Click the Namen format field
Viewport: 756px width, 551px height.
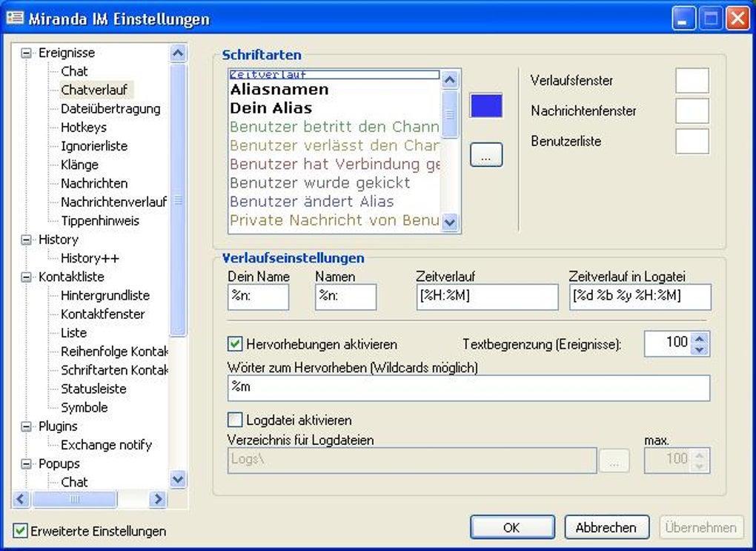click(345, 297)
